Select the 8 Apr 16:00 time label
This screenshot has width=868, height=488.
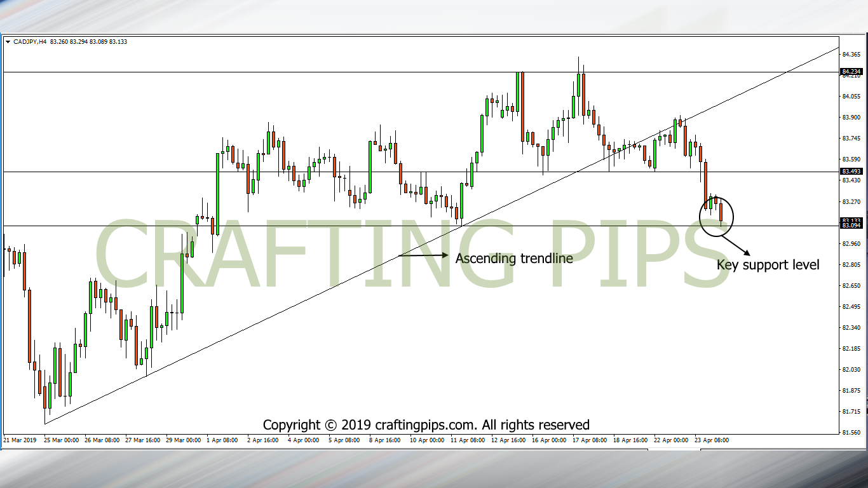[x=384, y=440]
